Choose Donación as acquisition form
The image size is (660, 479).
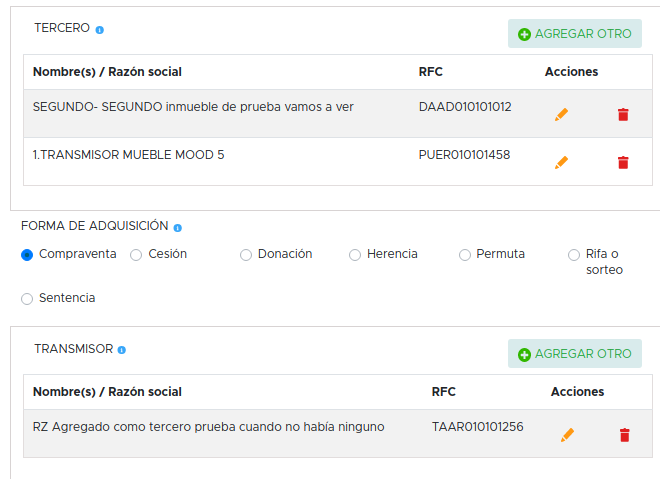tap(246, 255)
